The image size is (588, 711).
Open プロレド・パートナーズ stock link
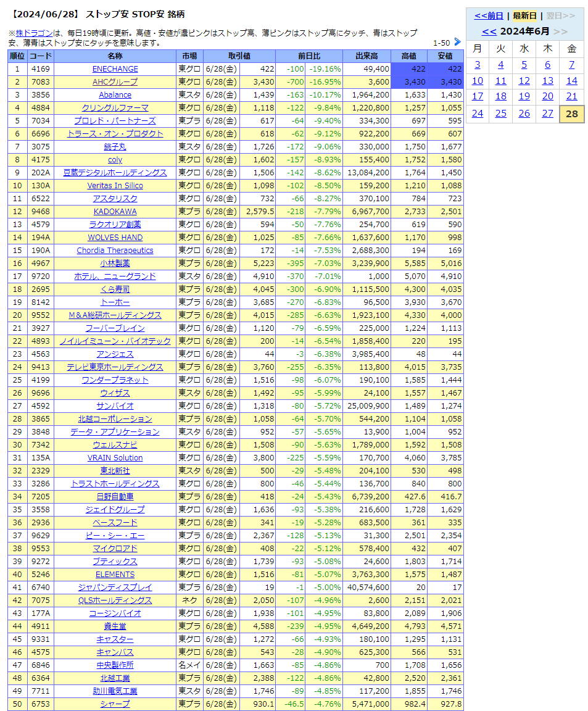coord(115,120)
